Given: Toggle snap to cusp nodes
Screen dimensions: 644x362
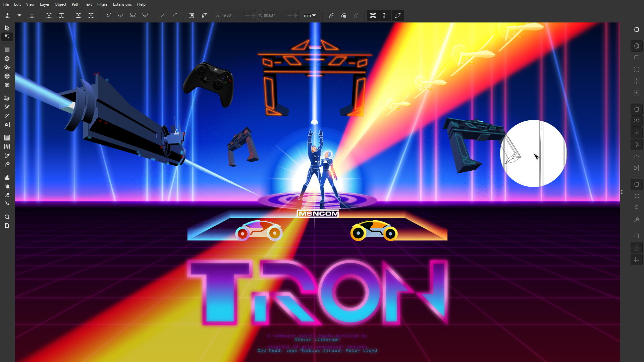Looking at the screenshot, I should (636, 144).
